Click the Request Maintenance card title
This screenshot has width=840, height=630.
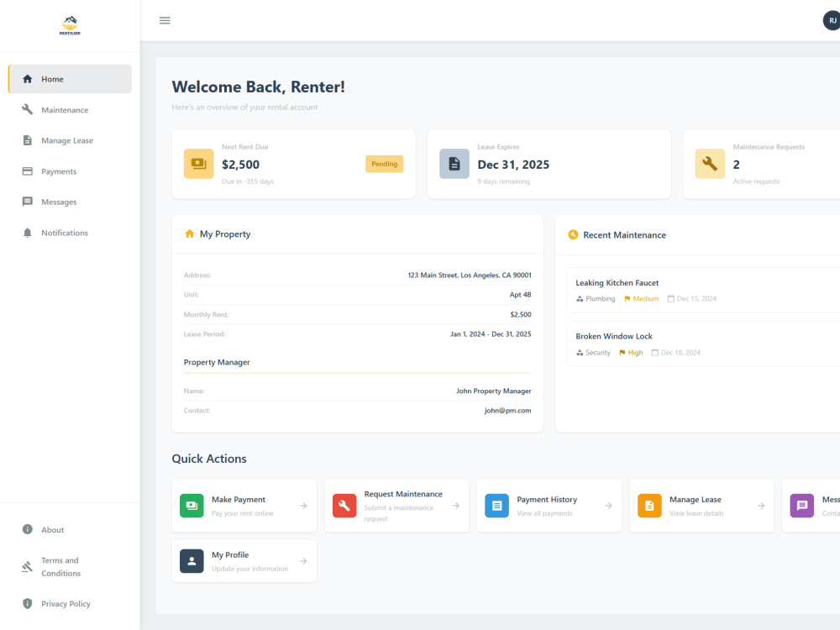pyautogui.click(x=403, y=494)
